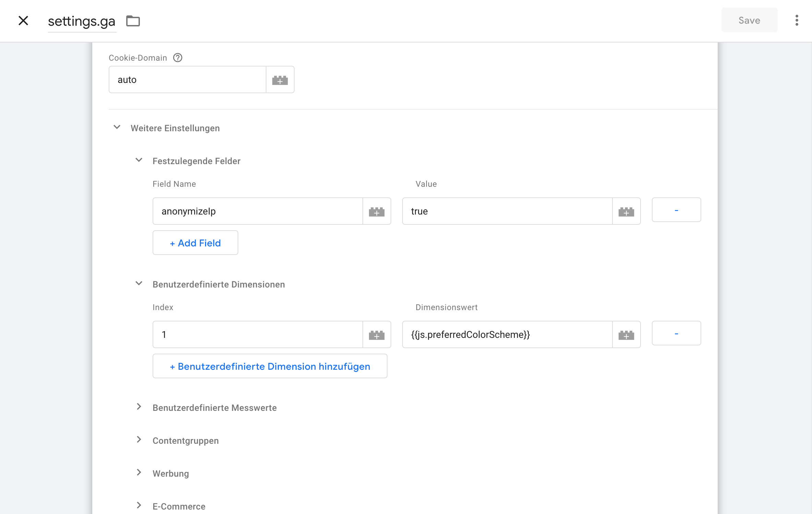Click the variable picker icon next to Cookie-Domain
812x514 pixels.
point(280,80)
